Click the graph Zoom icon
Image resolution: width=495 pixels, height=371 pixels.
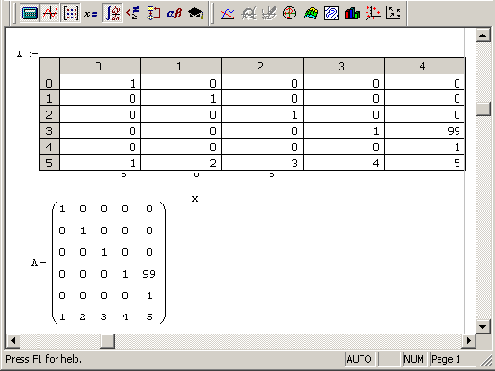point(248,13)
